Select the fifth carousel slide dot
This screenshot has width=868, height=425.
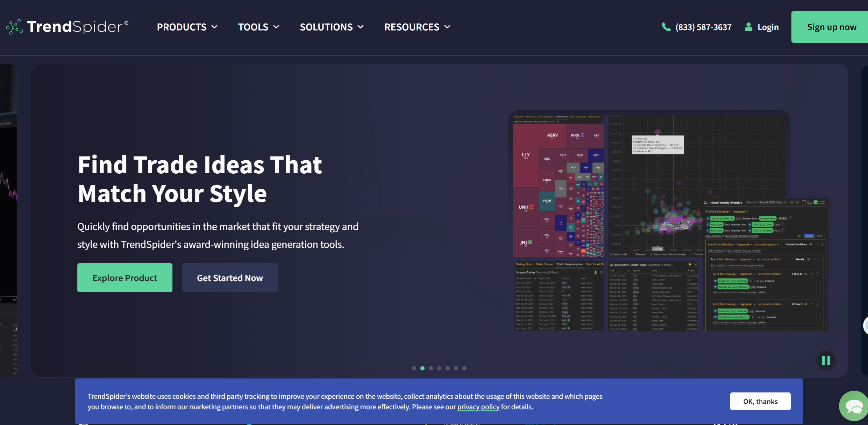pos(448,368)
